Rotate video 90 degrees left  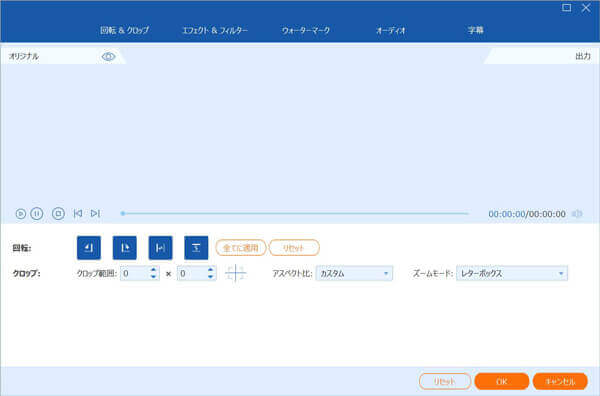click(89, 248)
